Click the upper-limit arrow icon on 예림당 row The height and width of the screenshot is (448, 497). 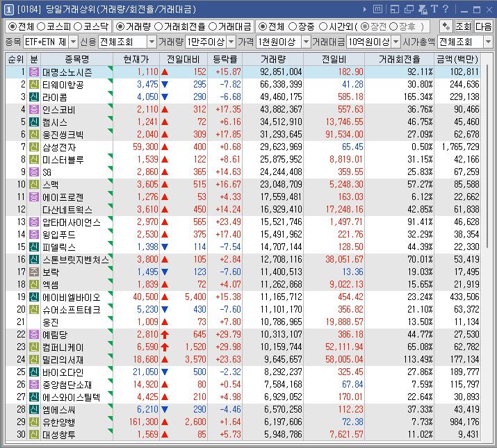(x=165, y=335)
